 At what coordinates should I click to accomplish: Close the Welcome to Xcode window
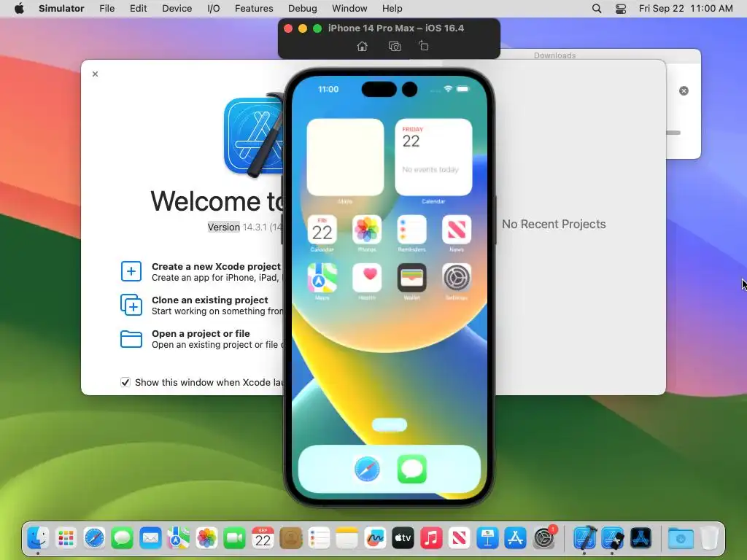[96, 74]
